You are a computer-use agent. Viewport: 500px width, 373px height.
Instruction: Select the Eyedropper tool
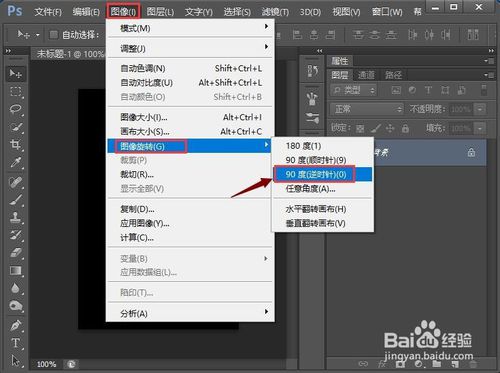point(15,162)
